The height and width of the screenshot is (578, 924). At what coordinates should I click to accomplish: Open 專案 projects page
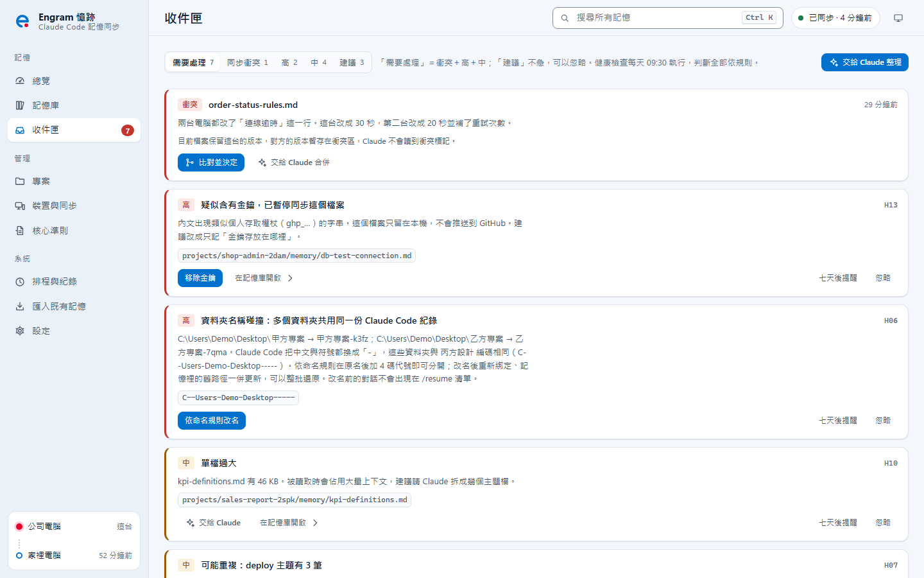tap(74, 181)
